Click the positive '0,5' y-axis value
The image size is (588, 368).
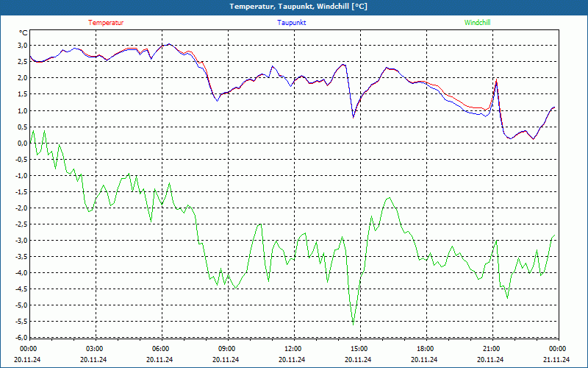(x=23, y=127)
